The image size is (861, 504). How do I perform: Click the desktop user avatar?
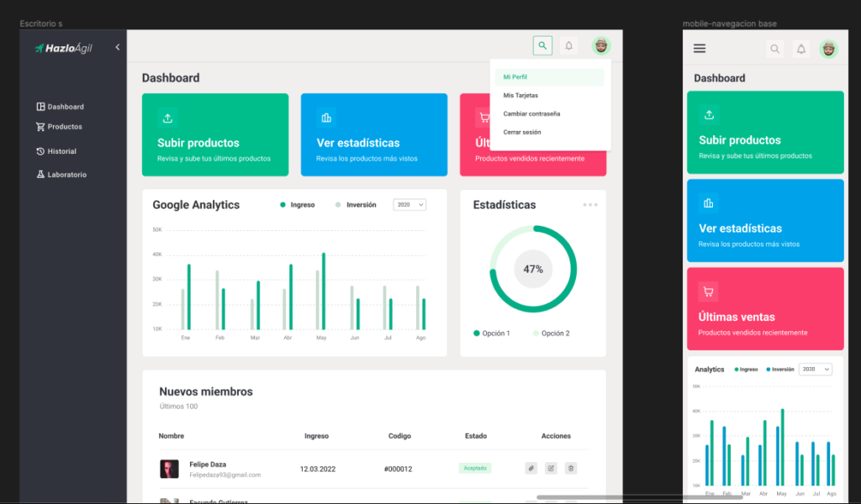tap(600, 46)
